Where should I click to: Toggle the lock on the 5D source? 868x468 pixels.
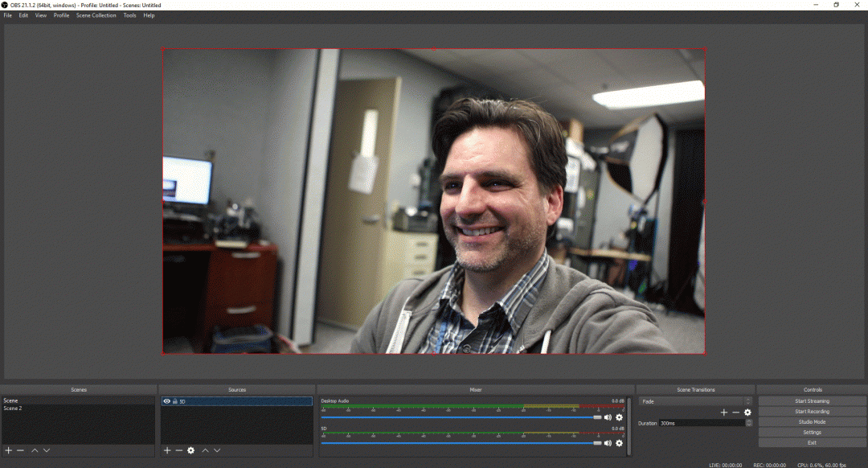point(174,400)
